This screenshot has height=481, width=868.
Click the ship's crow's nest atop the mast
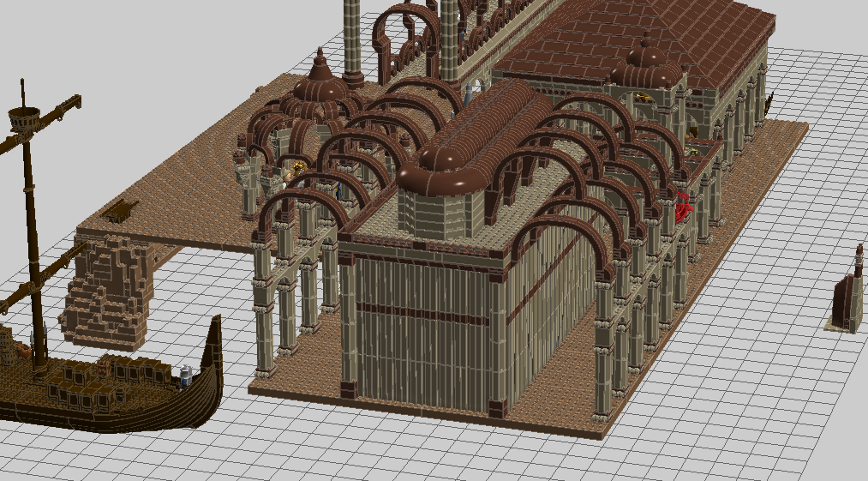(24, 118)
